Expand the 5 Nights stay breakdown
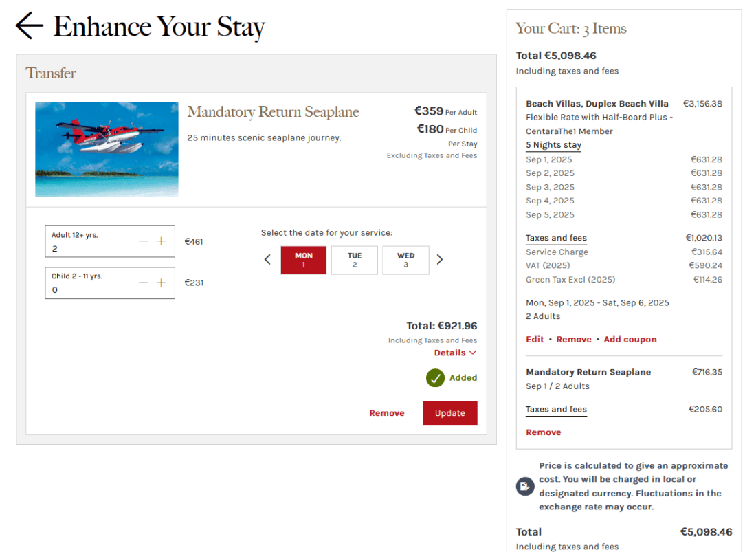Viewport: 756px width, 552px height. [x=553, y=145]
